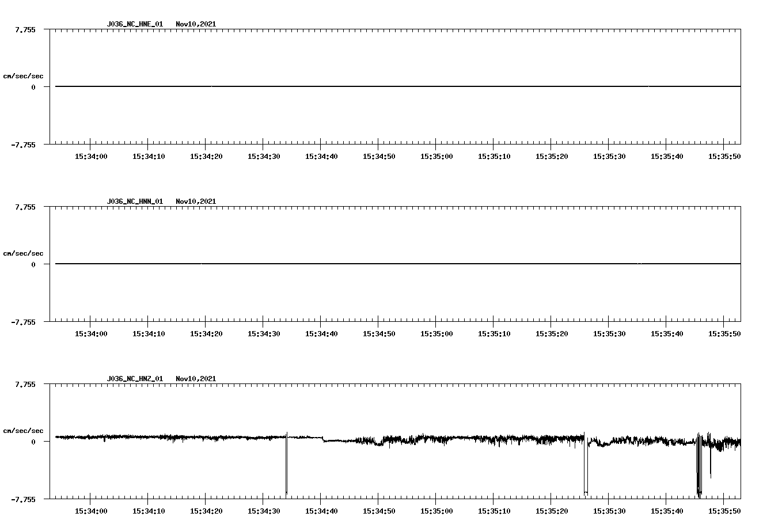The image size is (782, 532).
Task: Click the HNZ downward spike just after 15:34:30
Action: [286, 463]
